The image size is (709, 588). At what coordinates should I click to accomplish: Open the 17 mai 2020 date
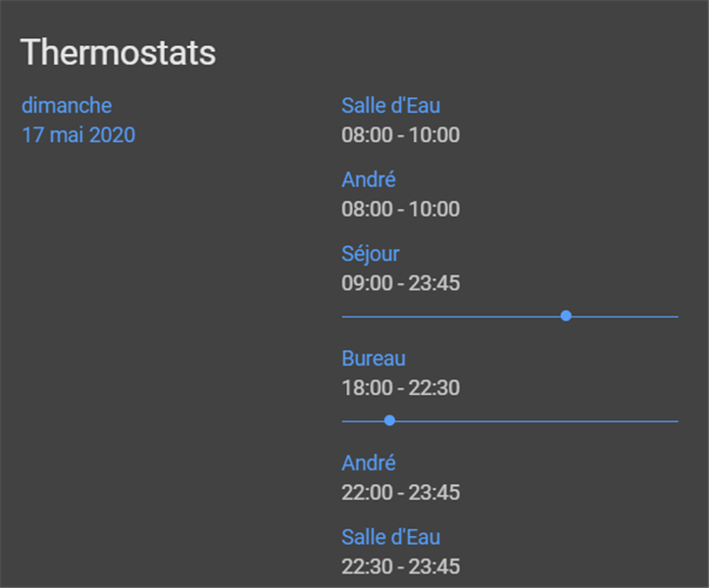click(x=78, y=135)
